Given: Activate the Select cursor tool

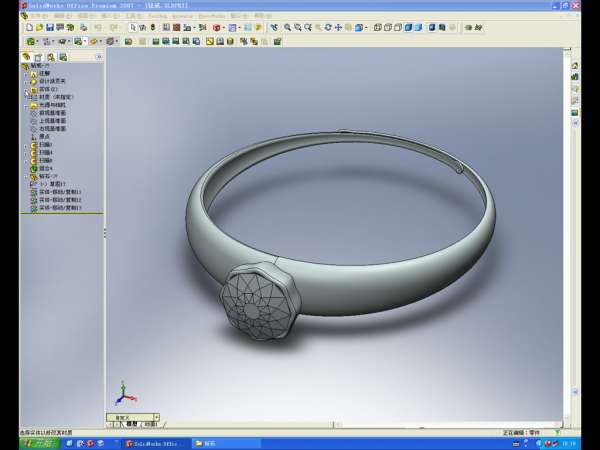Looking at the screenshot, I should point(133,28).
